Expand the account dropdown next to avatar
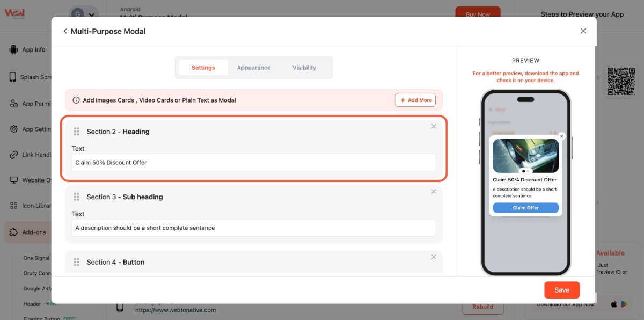 click(x=92, y=16)
